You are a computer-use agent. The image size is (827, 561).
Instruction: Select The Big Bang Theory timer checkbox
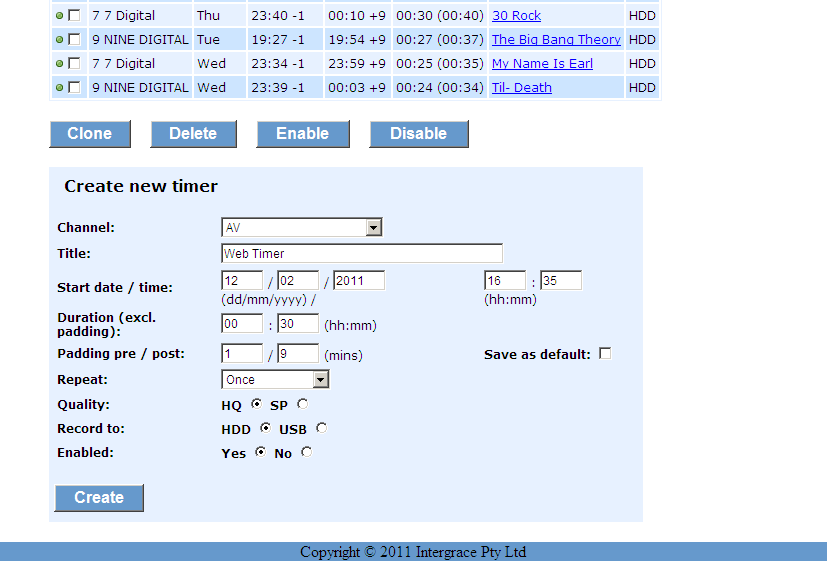tap(74, 39)
